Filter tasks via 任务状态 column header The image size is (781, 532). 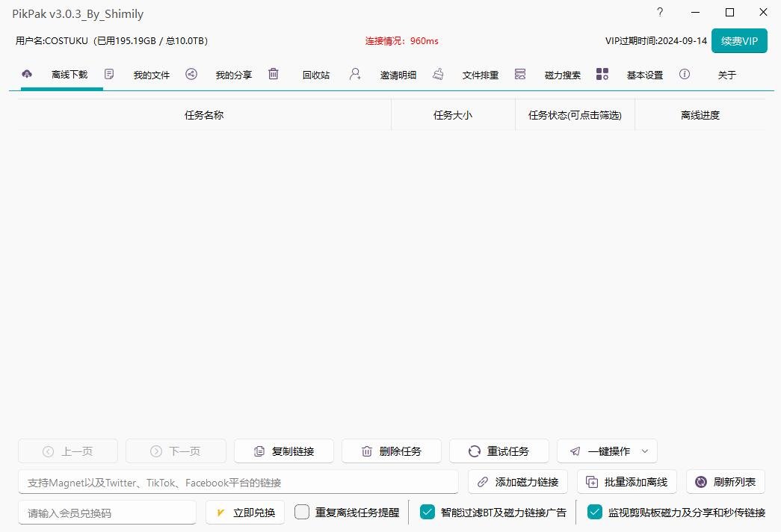[575, 115]
